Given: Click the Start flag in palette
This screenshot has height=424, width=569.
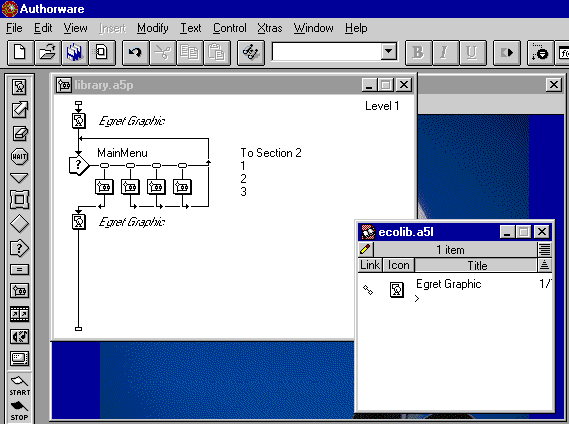Looking at the screenshot, I should point(19,386).
